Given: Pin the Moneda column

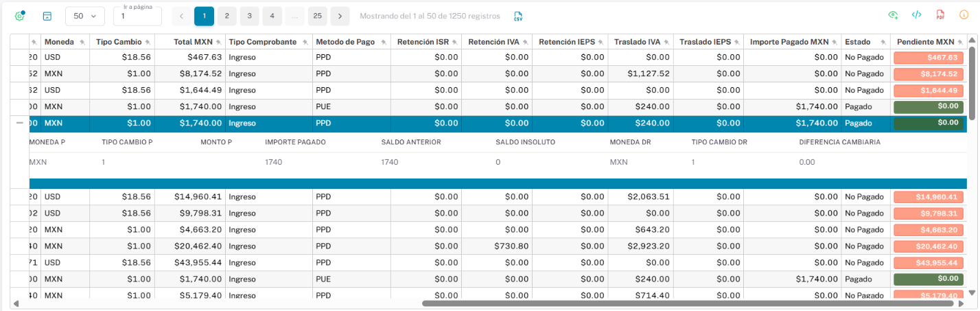Looking at the screenshot, I should 82,43.
